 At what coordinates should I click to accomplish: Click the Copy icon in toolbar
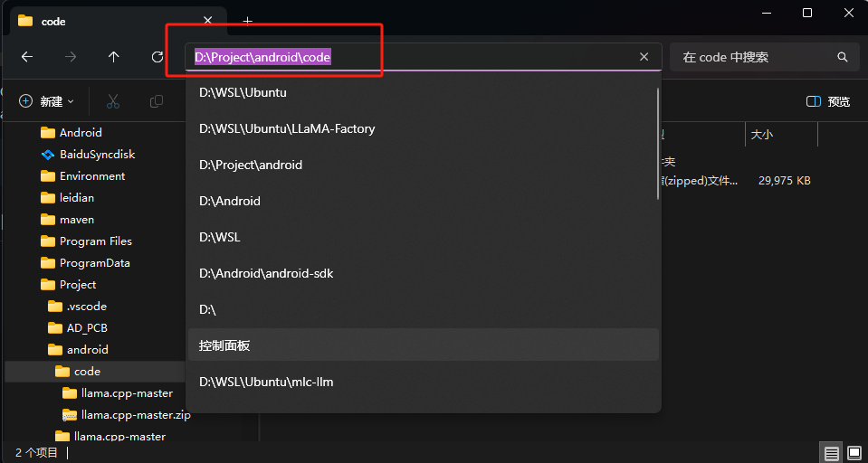(157, 101)
